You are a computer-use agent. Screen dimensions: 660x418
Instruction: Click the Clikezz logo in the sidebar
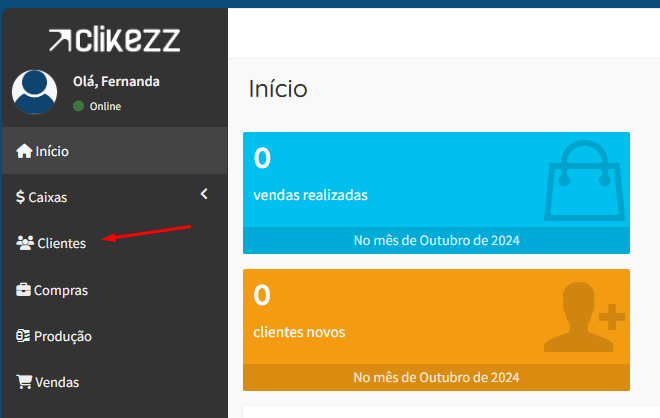[x=114, y=39]
